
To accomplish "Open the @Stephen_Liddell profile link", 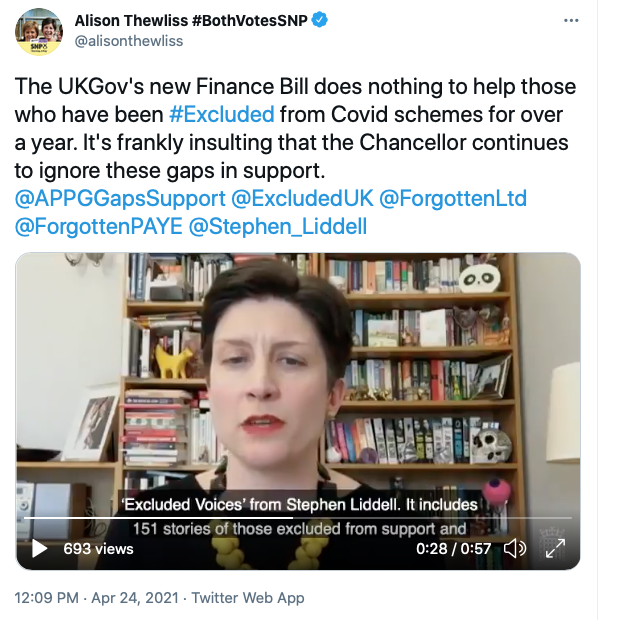I will 278,227.
